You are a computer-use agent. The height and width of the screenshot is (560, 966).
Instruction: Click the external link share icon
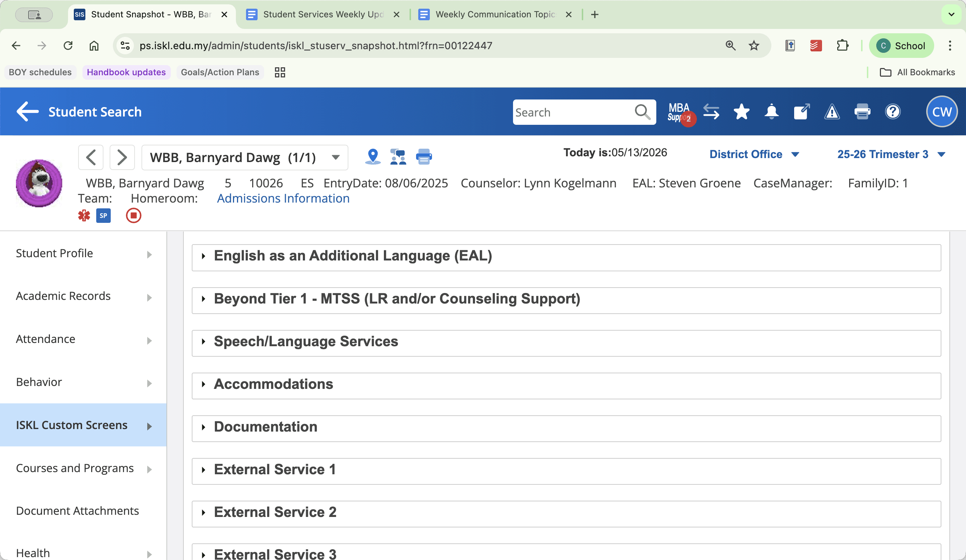(x=801, y=112)
